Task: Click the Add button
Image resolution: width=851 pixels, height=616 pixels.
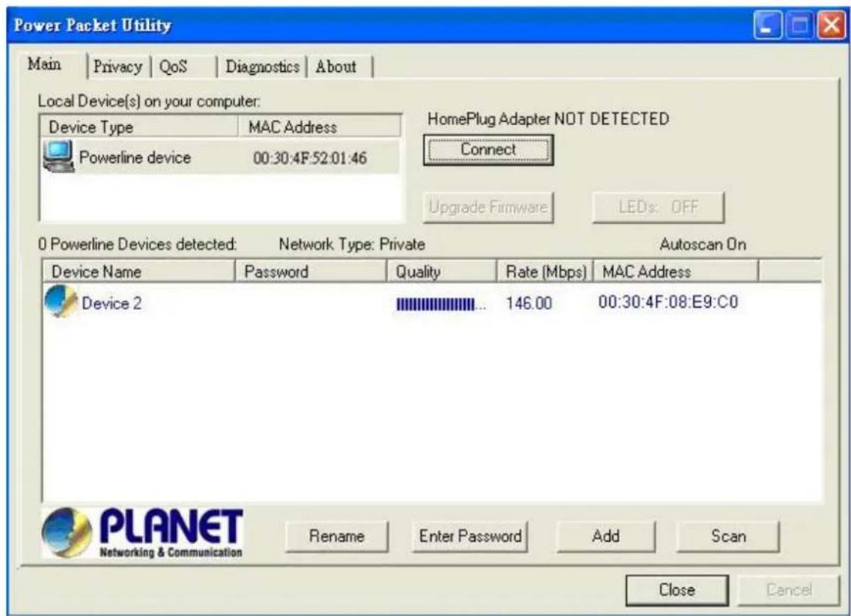Action: [x=606, y=536]
